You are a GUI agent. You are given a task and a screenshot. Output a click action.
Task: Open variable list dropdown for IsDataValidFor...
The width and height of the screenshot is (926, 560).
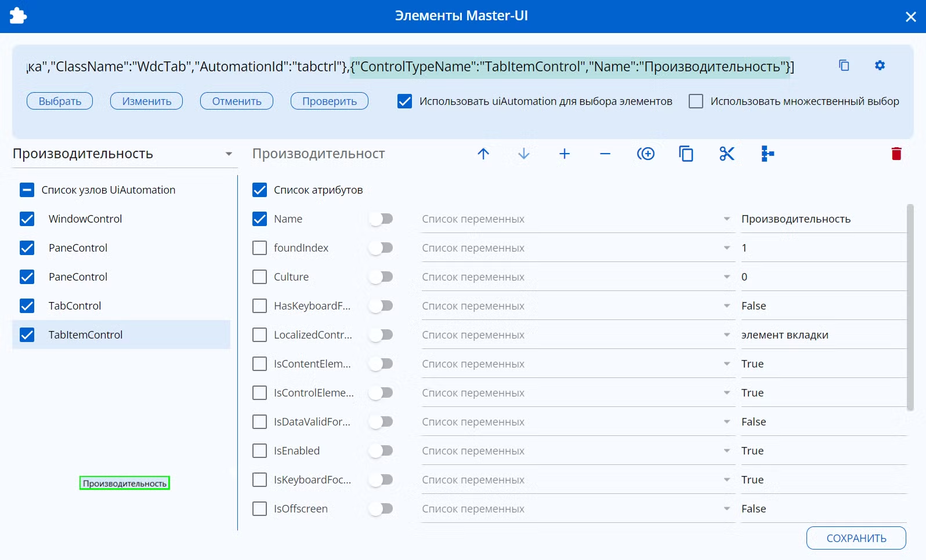[x=578, y=422]
